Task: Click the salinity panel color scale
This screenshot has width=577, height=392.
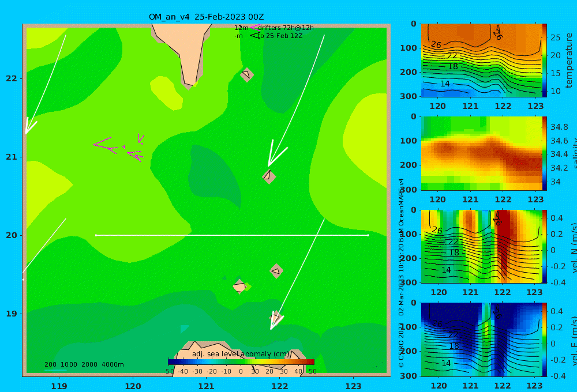Action: [x=545, y=153]
